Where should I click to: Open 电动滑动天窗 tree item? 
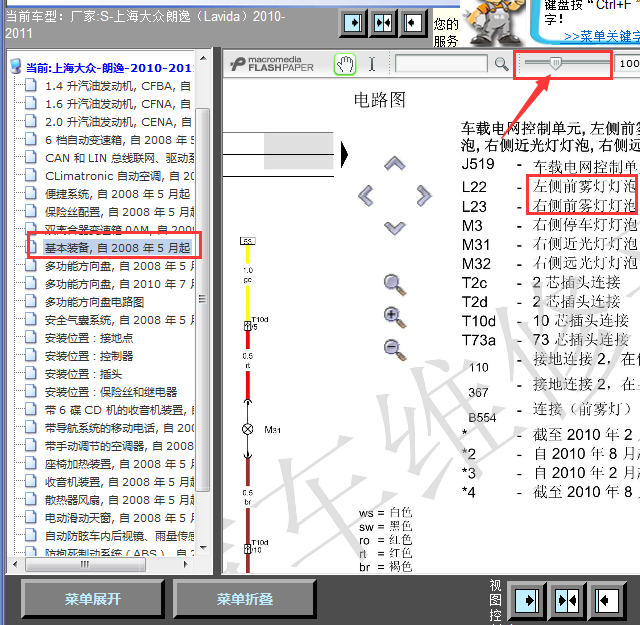(x=119, y=518)
